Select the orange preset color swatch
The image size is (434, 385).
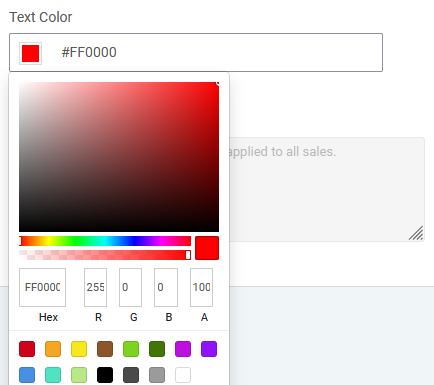click(x=53, y=349)
